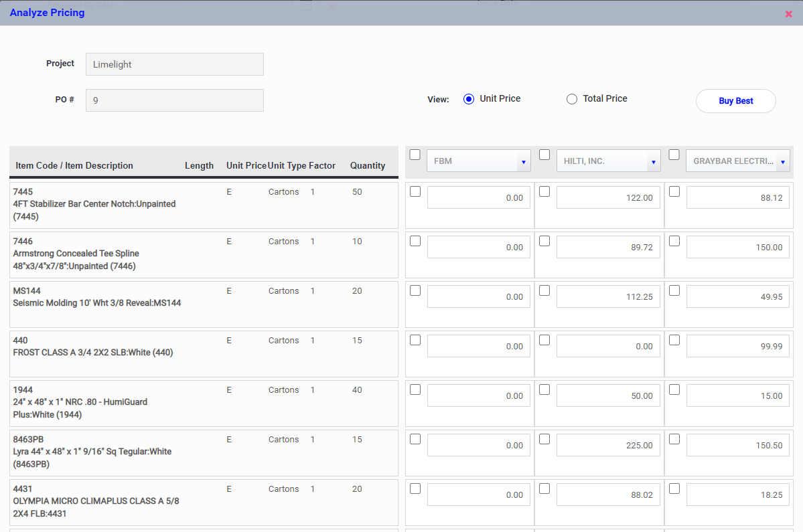Open the HILTI, INC. vendor dropdown
803x532 pixels.
click(608, 161)
